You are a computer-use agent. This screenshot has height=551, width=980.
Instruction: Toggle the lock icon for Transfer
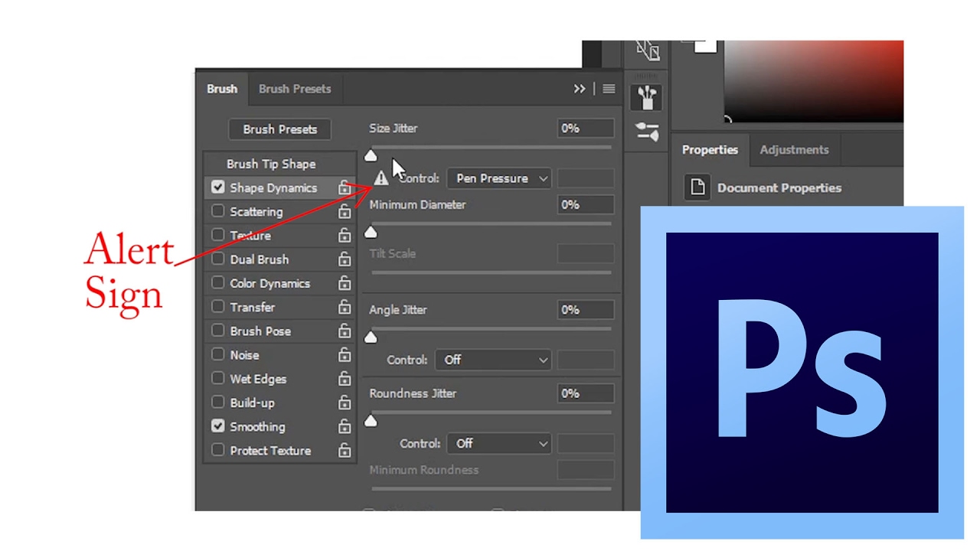345,307
